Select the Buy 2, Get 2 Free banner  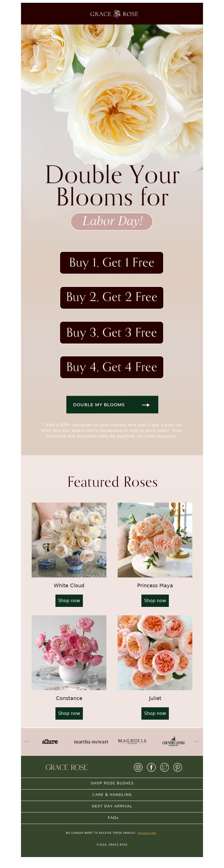click(112, 298)
